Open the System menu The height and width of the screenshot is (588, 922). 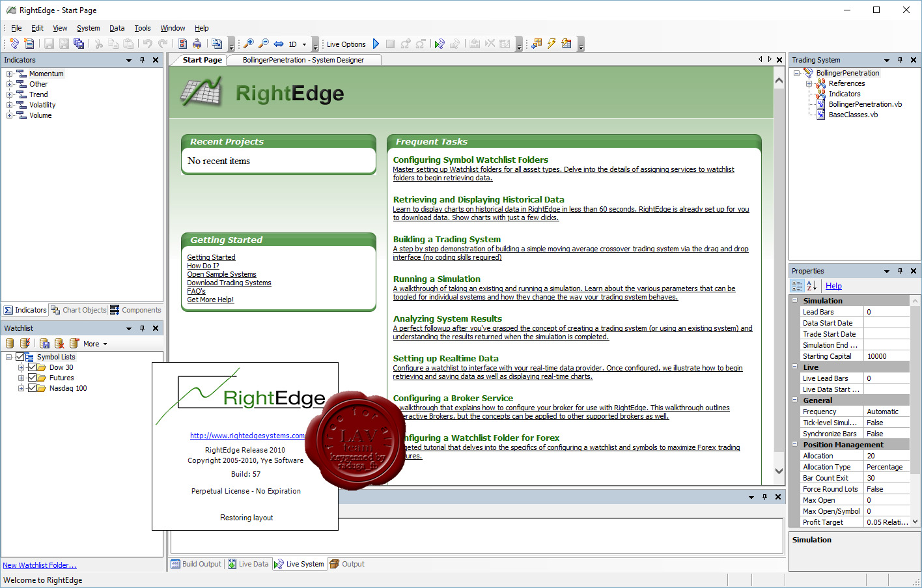point(88,28)
